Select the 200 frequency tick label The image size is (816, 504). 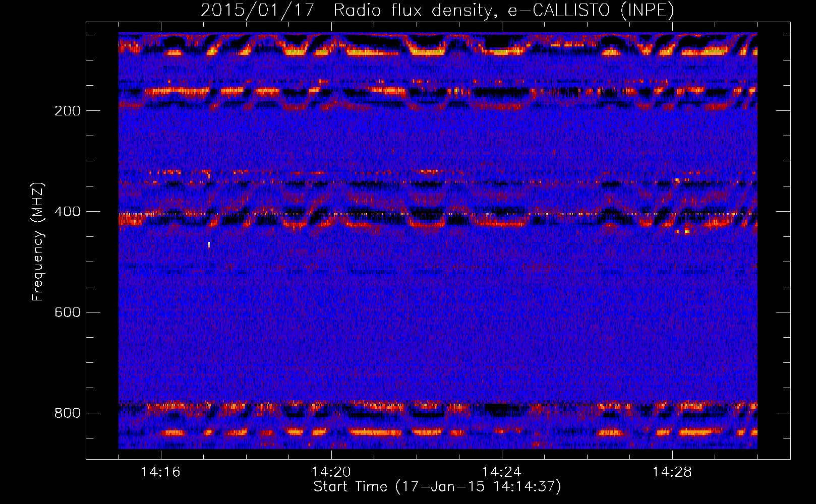click(68, 111)
